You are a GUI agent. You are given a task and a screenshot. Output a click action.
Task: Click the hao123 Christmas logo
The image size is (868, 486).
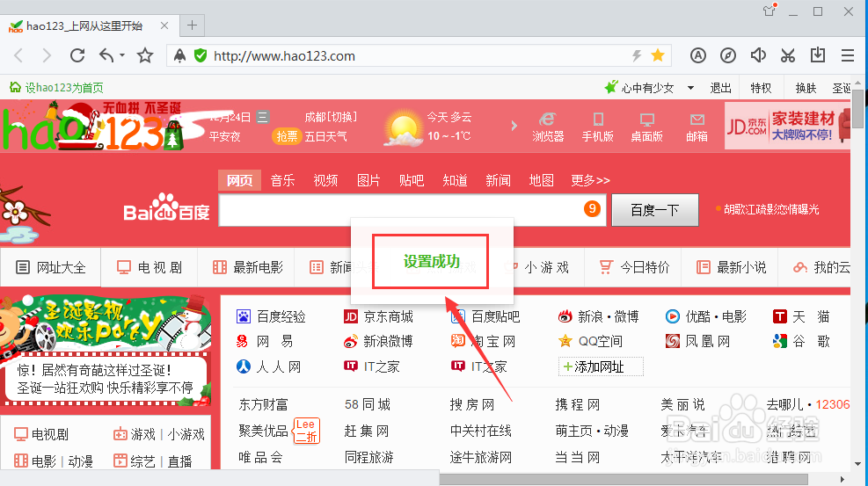point(94,126)
